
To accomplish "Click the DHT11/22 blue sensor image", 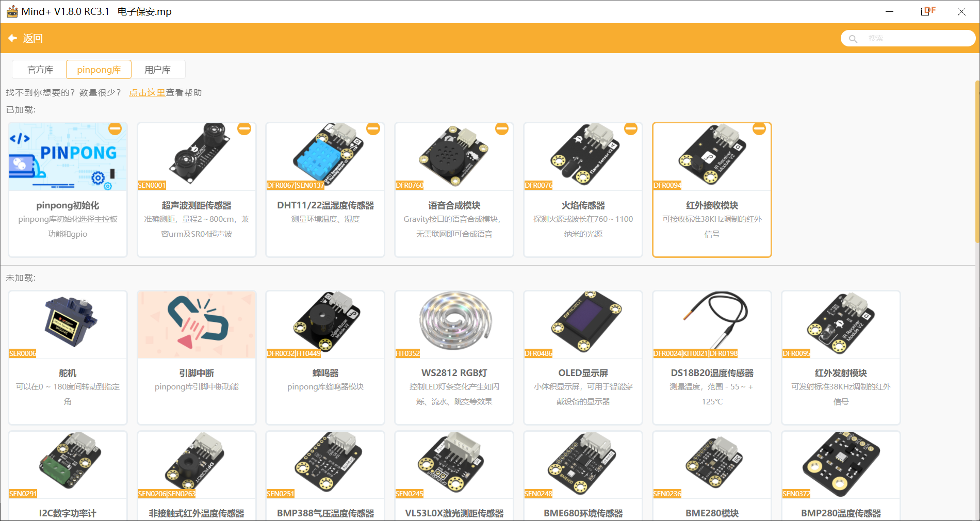I will [325, 157].
